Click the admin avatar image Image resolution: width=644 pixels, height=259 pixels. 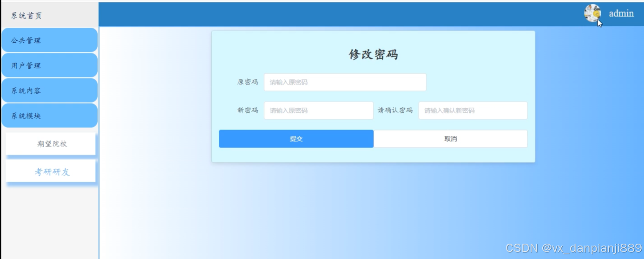click(x=592, y=13)
